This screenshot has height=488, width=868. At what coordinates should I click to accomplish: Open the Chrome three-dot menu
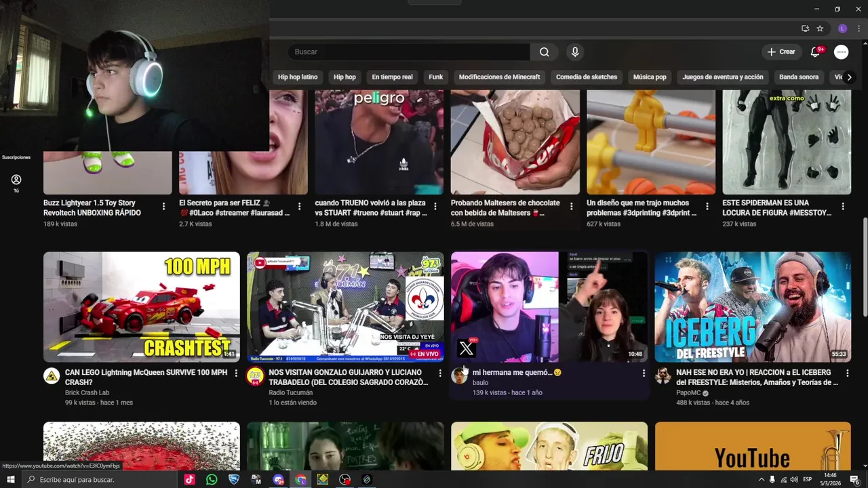click(859, 28)
